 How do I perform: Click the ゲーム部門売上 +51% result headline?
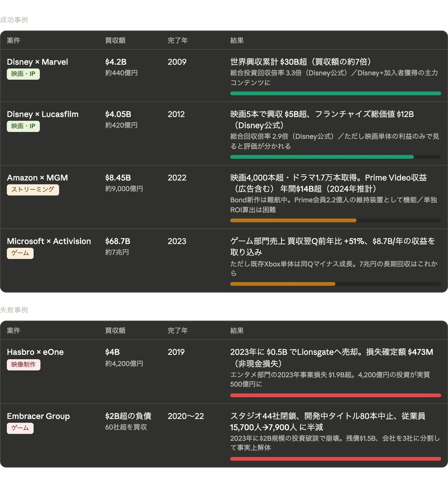click(x=333, y=247)
